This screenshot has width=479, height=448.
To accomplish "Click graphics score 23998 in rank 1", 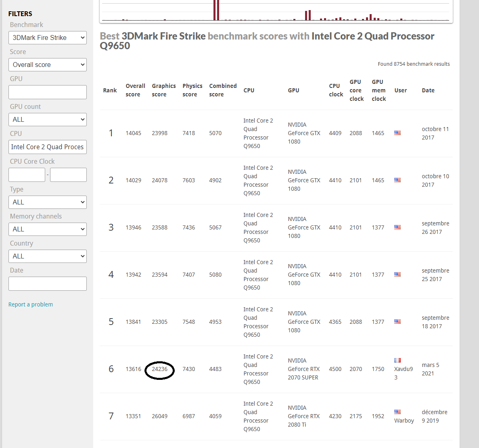I will (160, 133).
